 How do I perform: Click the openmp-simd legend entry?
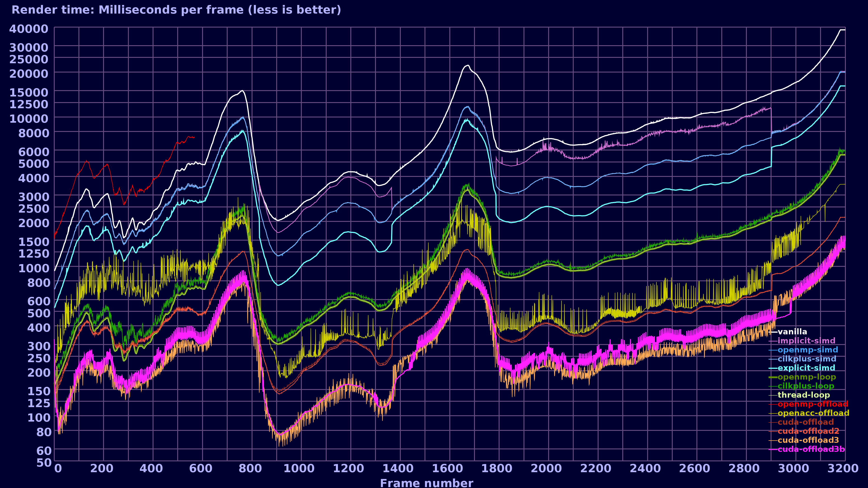click(808, 350)
